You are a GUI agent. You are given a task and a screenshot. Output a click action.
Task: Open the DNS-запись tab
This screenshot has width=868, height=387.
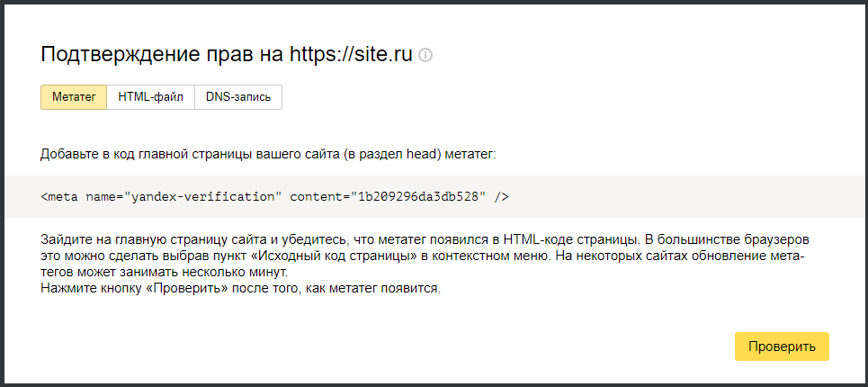click(x=238, y=97)
